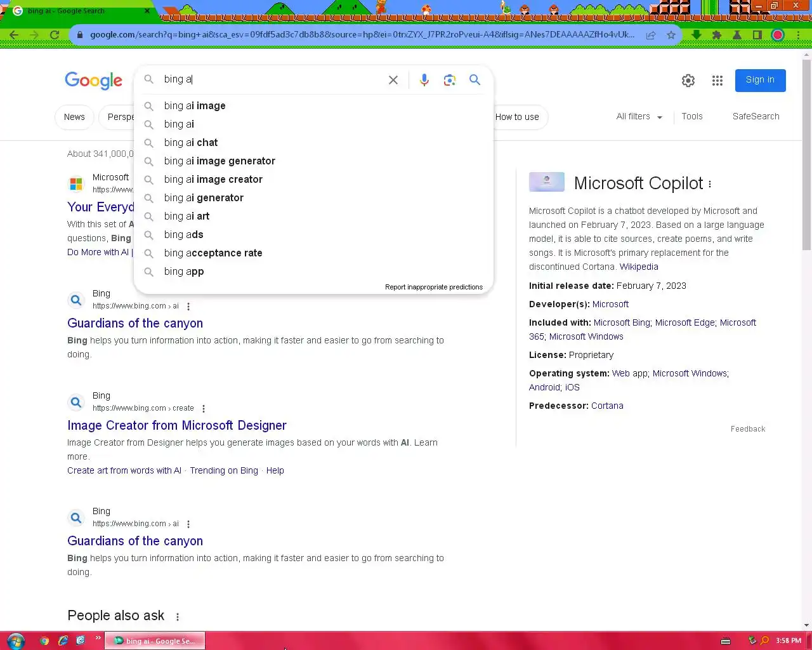Image resolution: width=812 pixels, height=650 pixels.
Task: Open the Chrome Labs flask icon
Action: (737, 35)
